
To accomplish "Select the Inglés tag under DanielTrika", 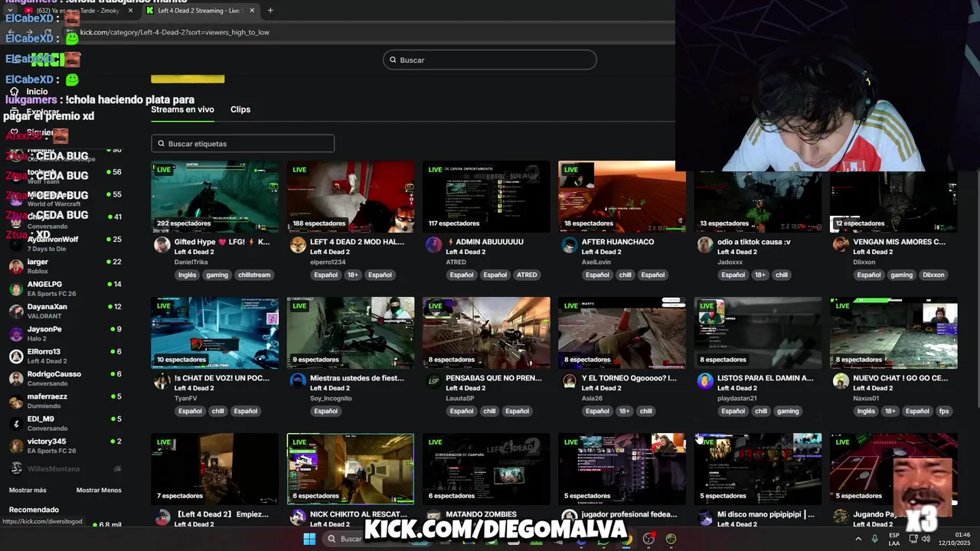I will 188,275.
